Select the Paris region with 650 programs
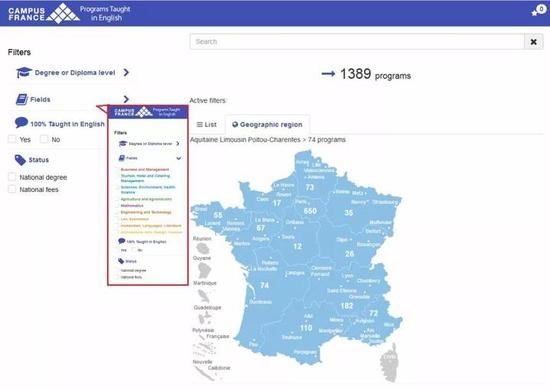Screen dimensions: 550x390 310,211
